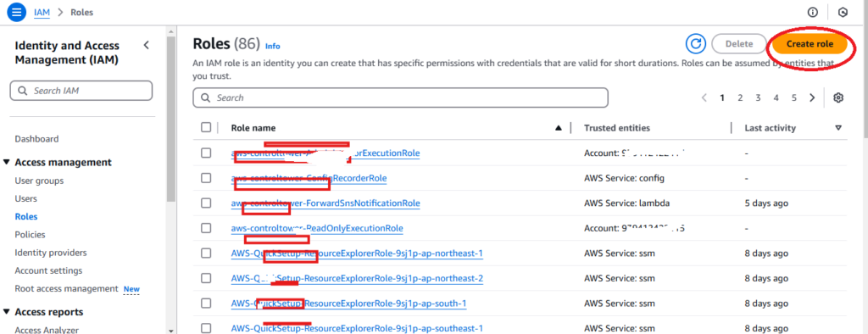
Task: Sort by Last activity column arrow
Action: 838,128
